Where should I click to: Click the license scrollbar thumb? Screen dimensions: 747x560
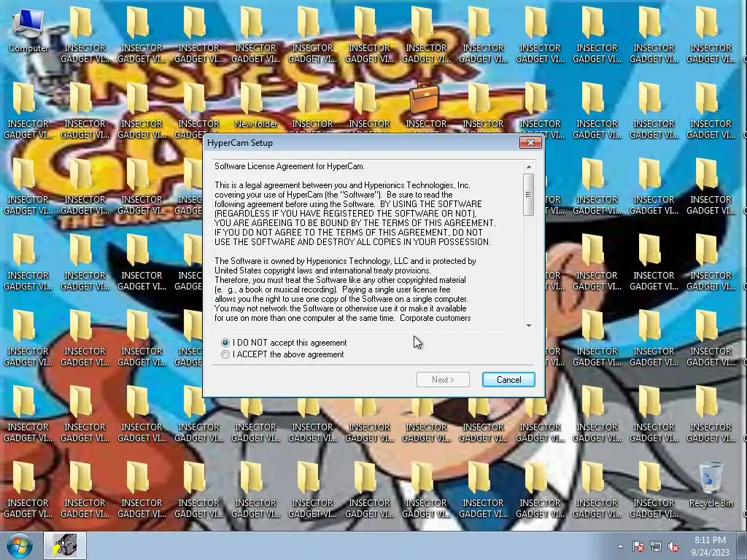coord(529,194)
